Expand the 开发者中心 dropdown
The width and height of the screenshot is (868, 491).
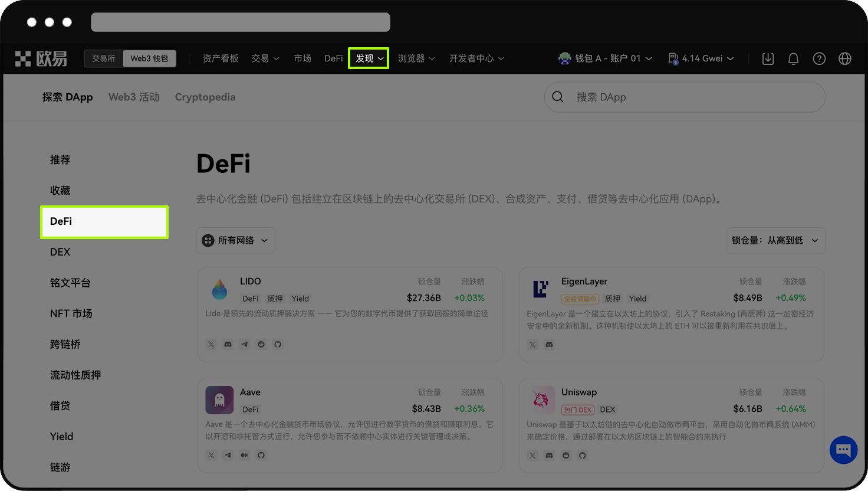pos(476,58)
